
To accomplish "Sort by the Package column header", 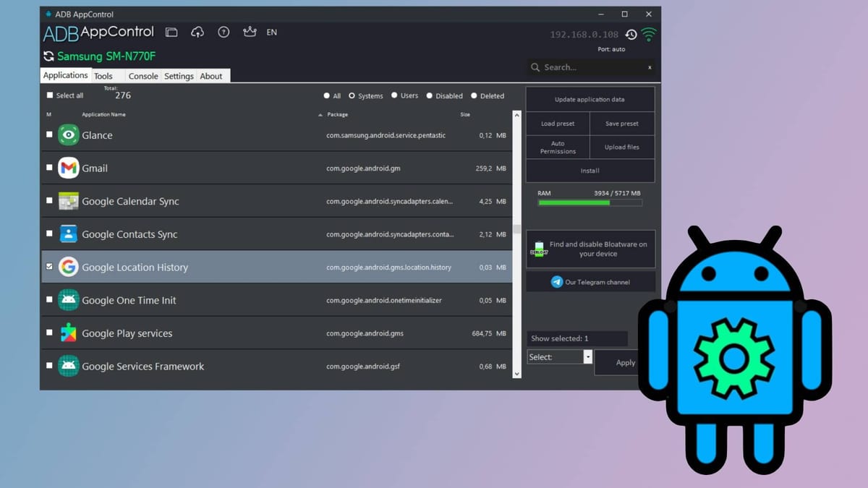I will click(x=337, y=114).
